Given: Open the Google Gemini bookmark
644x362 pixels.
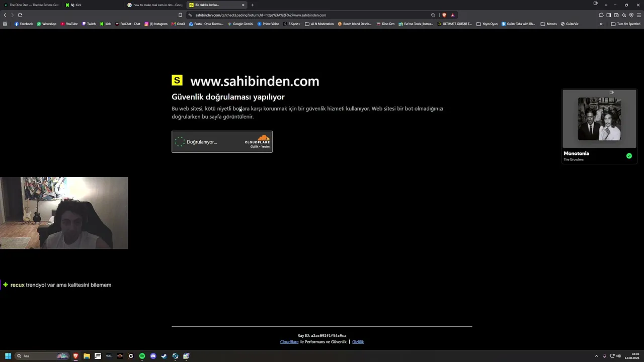Looking at the screenshot, I should [x=240, y=24].
